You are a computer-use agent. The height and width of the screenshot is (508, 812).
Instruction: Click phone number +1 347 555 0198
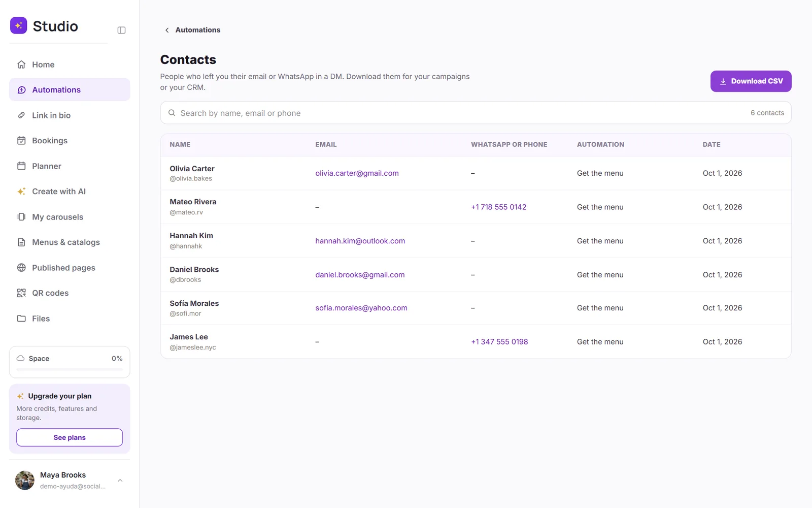pos(499,342)
